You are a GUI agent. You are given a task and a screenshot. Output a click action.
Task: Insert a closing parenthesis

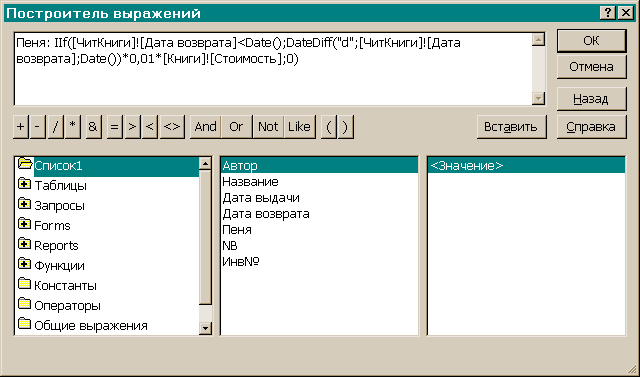click(345, 127)
